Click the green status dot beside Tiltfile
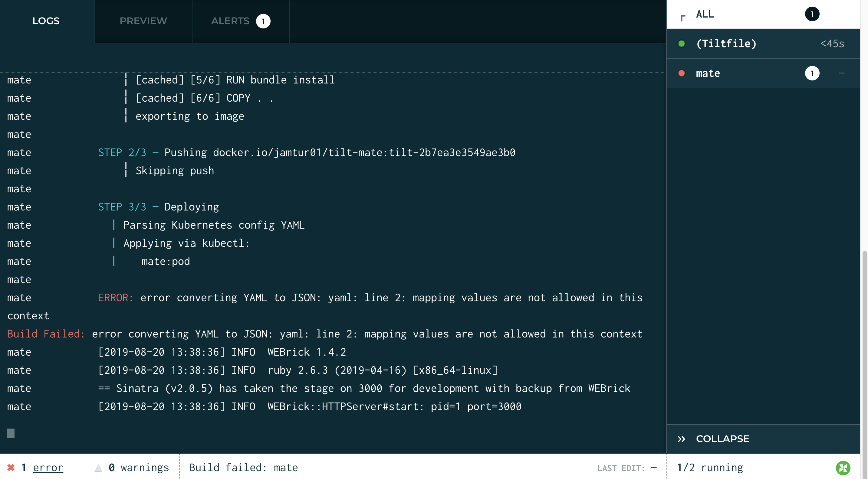This screenshot has width=868, height=479. tap(681, 44)
